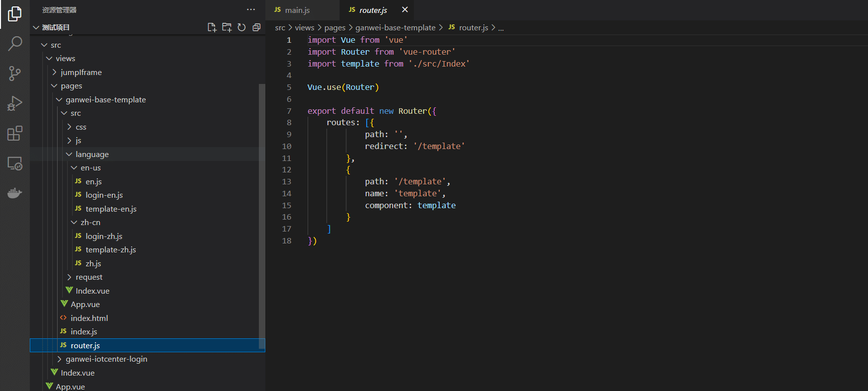Expand the ganwei-iotcenter-login folder
This screenshot has height=391, width=868.
[x=106, y=359]
